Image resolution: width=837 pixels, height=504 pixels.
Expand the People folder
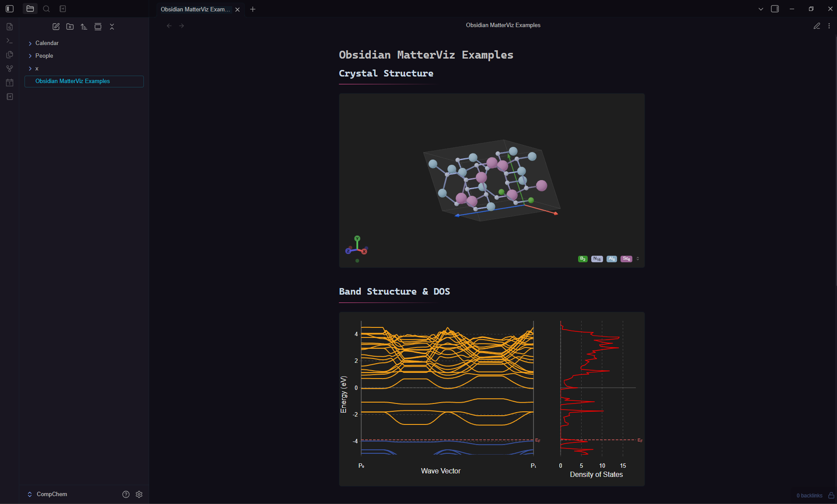pos(84,56)
